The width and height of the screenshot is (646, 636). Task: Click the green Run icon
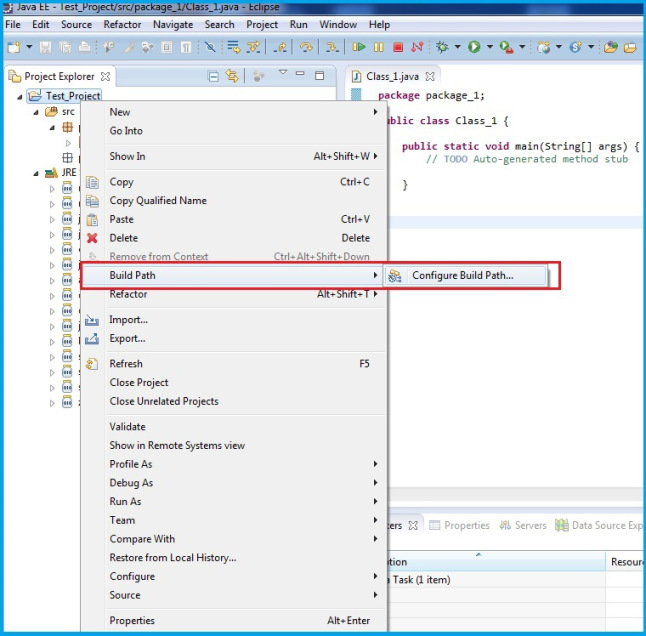[474, 47]
